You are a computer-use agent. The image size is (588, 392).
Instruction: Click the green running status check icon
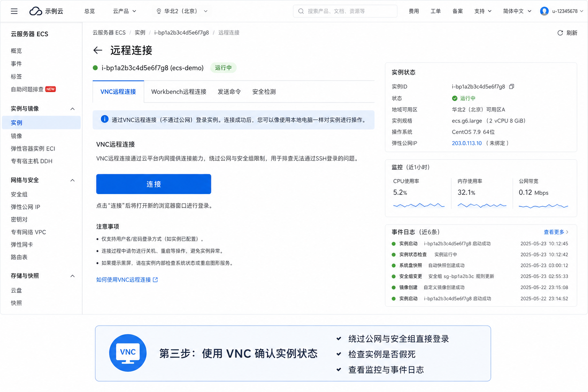[455, 98]
